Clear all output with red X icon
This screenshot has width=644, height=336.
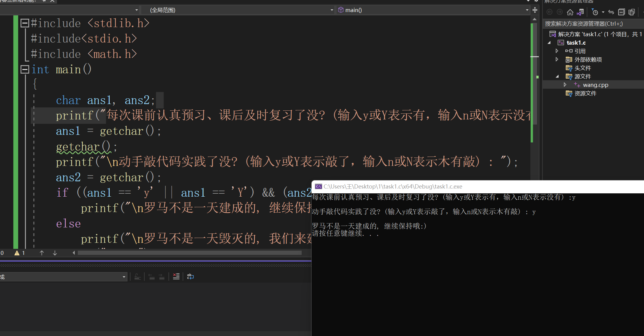[x=176, y=276]
